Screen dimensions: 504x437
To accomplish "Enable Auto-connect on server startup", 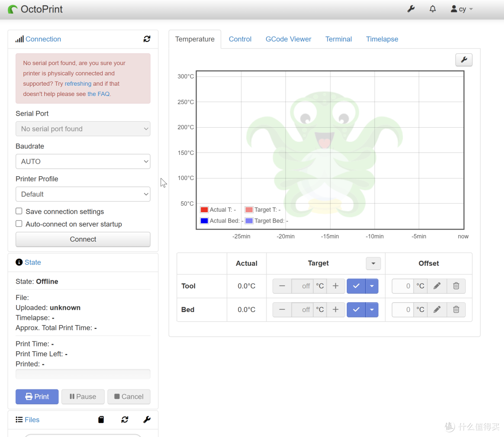I will (19, 224).
